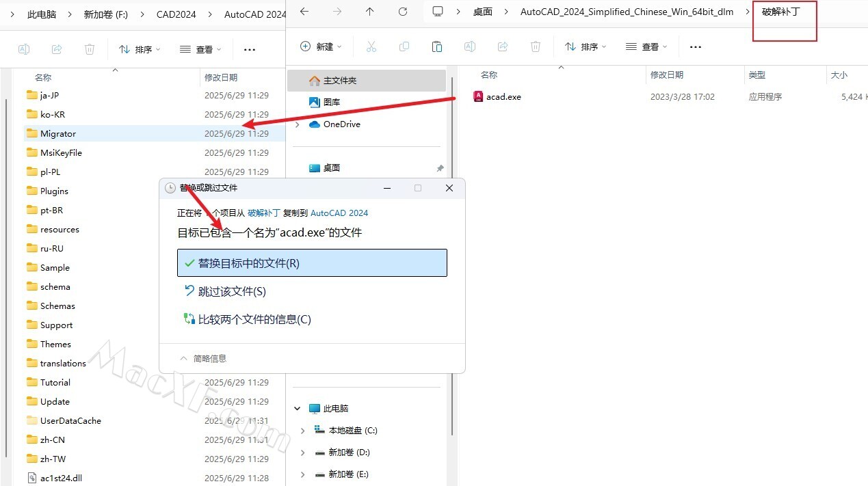Click Rename icon in left window toolbar
The image size is (868, 486).
(x=24, y=49)
